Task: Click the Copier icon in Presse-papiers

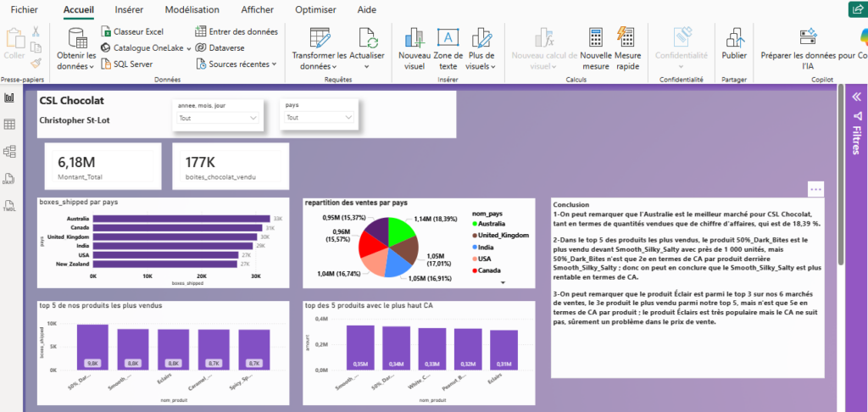Action: click(36, 47)
